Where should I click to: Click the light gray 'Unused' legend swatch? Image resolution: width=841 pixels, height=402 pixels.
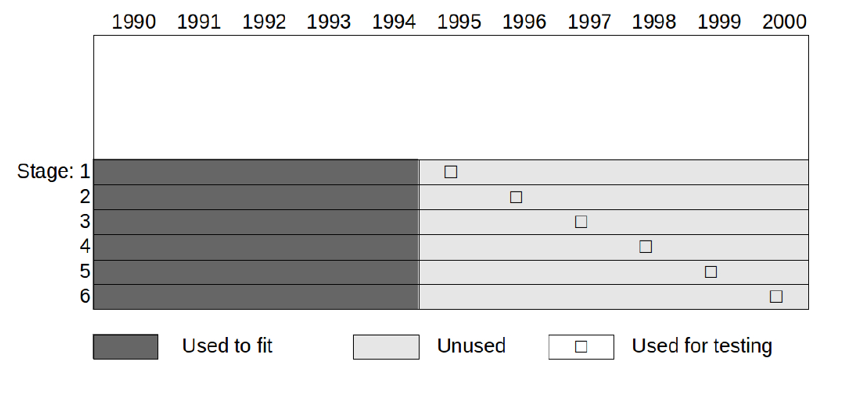[x=386, y=347]
